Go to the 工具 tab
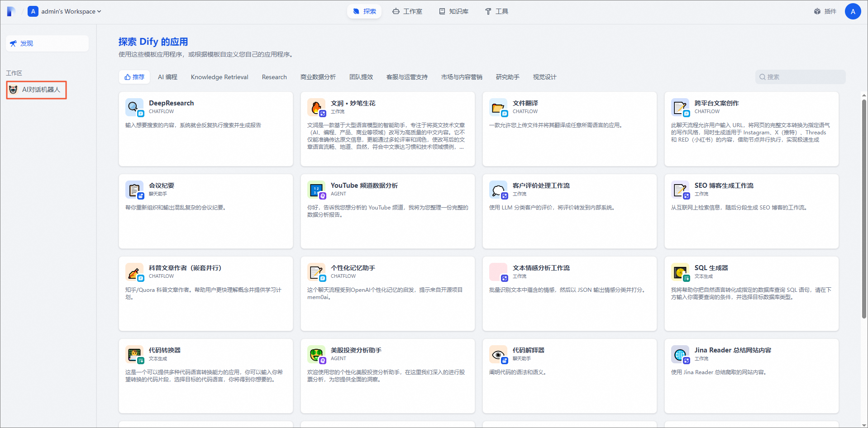Screen dimensions: 868x428 (496, 11)
